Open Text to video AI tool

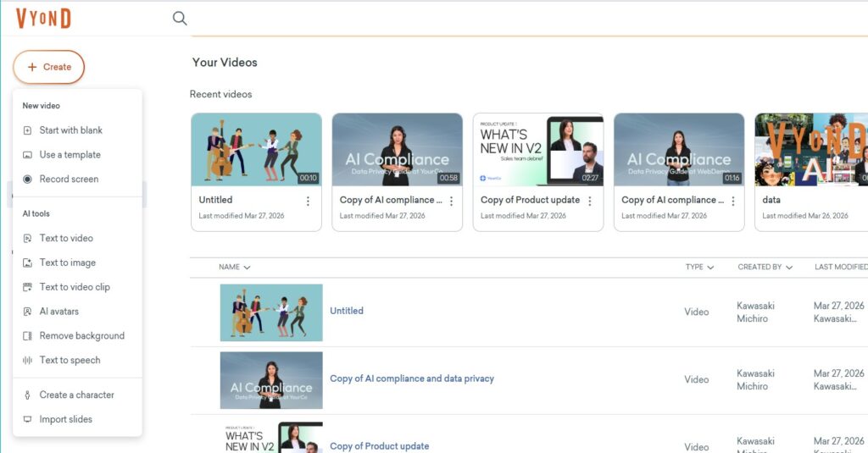(x=66, y=239)
